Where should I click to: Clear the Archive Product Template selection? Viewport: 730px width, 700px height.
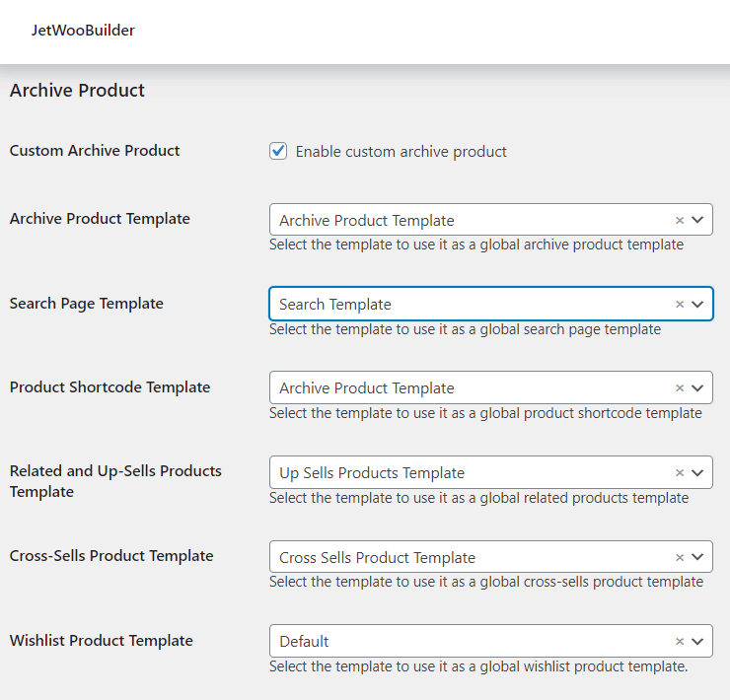680,220
